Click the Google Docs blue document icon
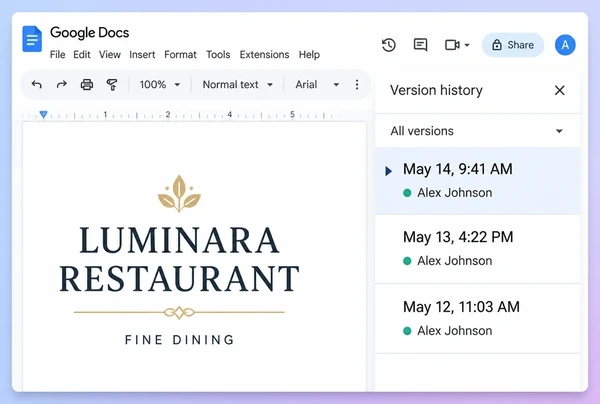 (x=32, y=39)
